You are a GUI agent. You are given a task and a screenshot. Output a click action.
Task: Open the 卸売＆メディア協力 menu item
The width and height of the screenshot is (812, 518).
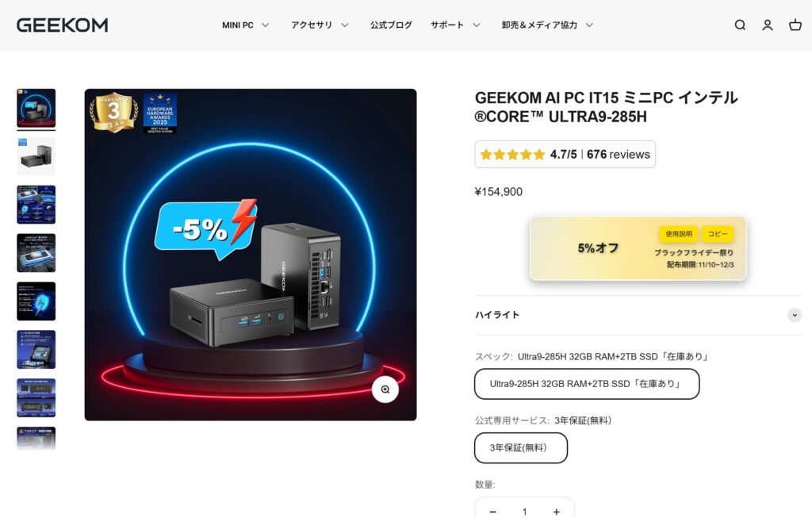coord(544,25)
